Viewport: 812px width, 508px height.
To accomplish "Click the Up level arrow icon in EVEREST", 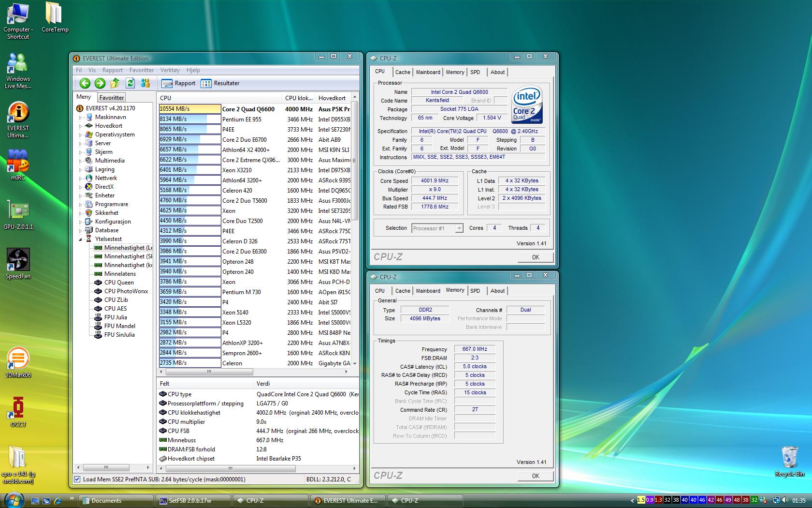I will pyautogui.click(x=115, y=83).
